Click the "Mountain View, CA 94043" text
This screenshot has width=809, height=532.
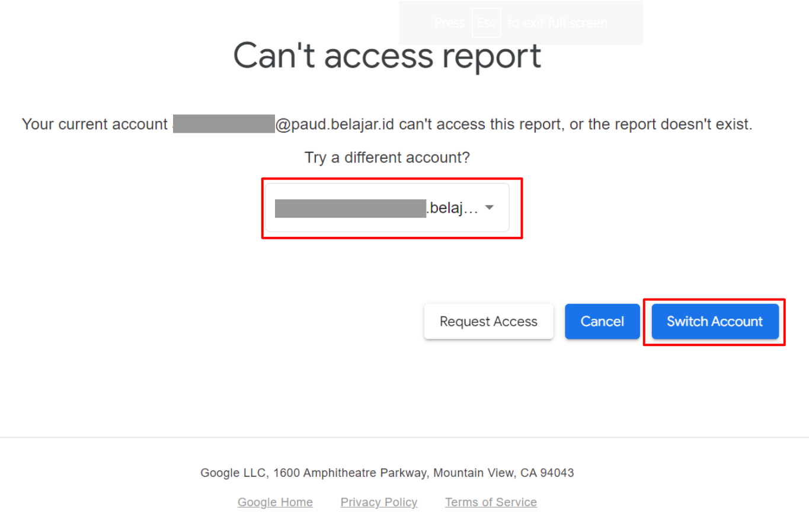coord(503,473)
